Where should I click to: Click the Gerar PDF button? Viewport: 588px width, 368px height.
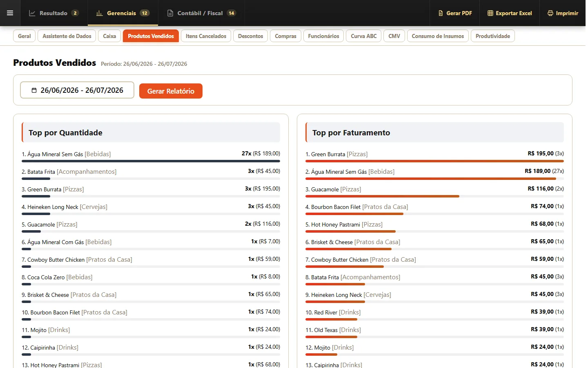coord(455,13)
